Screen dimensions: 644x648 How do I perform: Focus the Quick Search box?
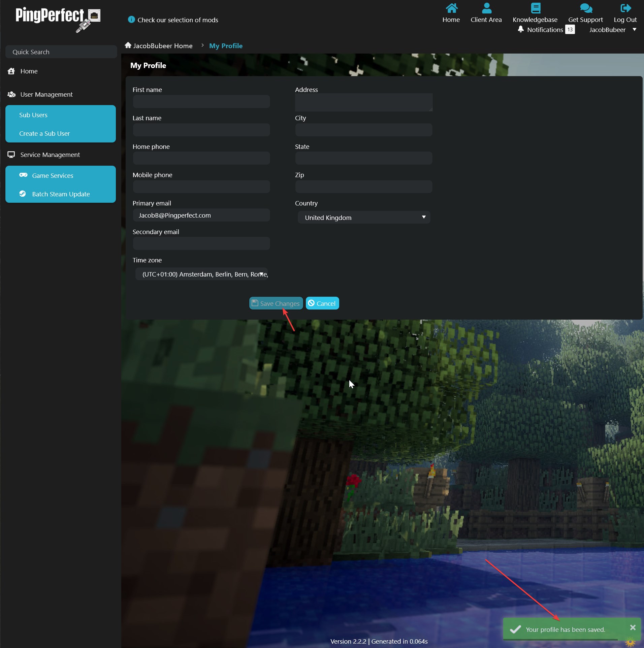click(61, 52)
